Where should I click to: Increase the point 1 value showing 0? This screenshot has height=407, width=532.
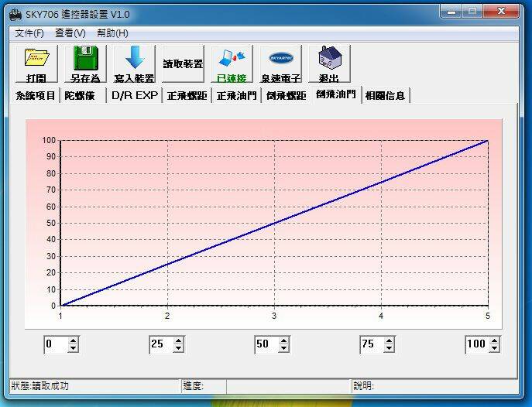tap(73, 340)
